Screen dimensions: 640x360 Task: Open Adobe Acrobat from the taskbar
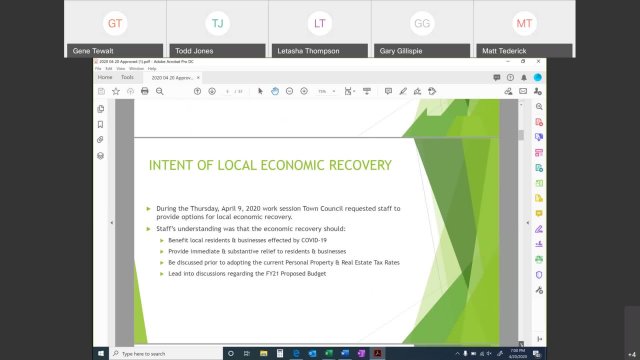pyautogui.click(x=378, y=353)
